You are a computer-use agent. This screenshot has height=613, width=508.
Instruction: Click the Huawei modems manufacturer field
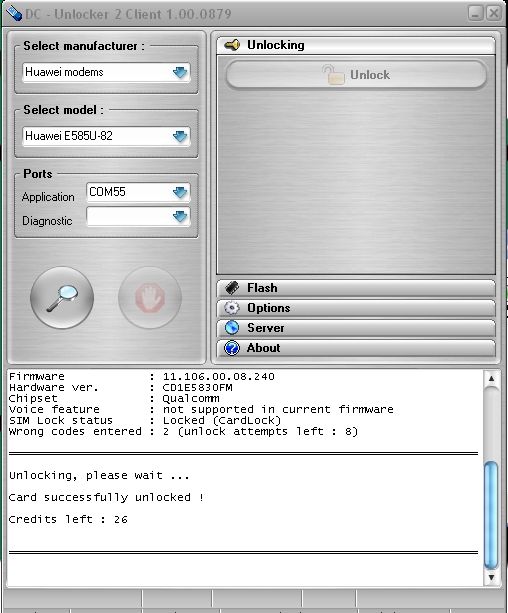(x=106, y=72)
